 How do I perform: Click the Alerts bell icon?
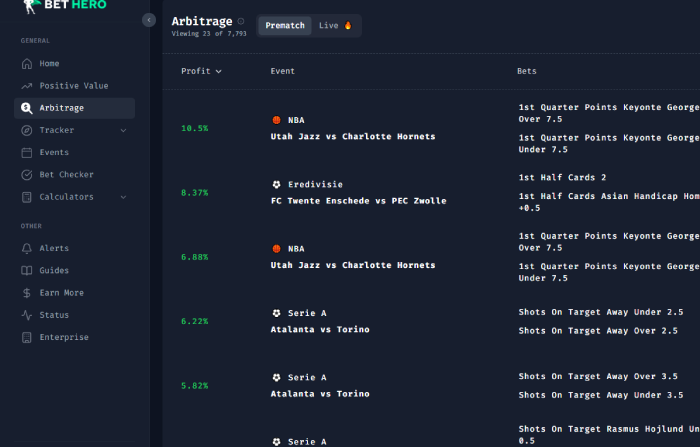click(27, 248)
